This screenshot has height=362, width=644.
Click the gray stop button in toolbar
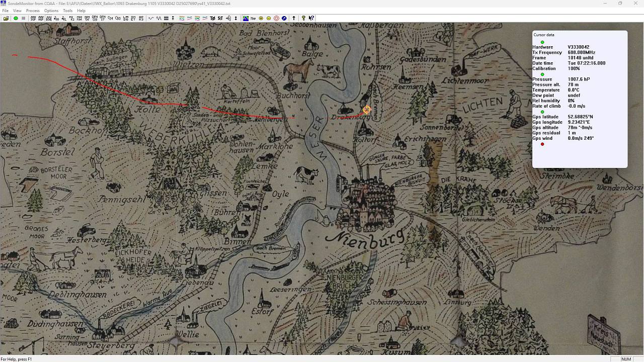23,18
